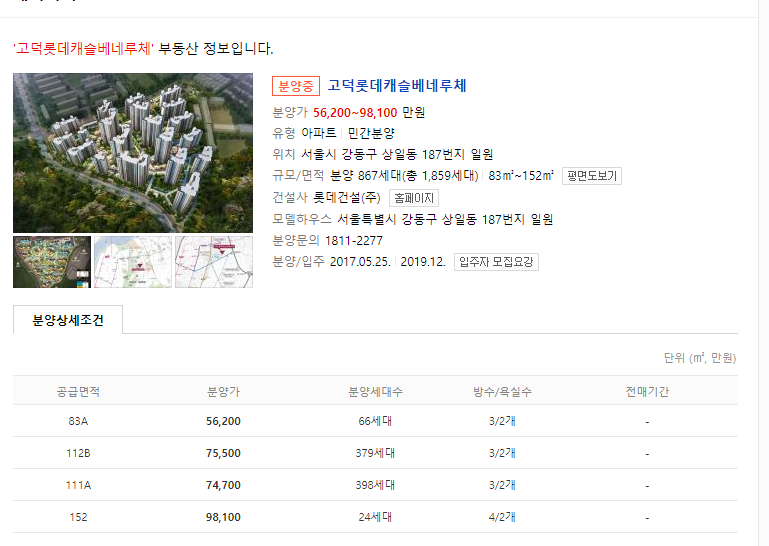
Task: Click the 56,200 price cell in the table
Action: (223, 421)
